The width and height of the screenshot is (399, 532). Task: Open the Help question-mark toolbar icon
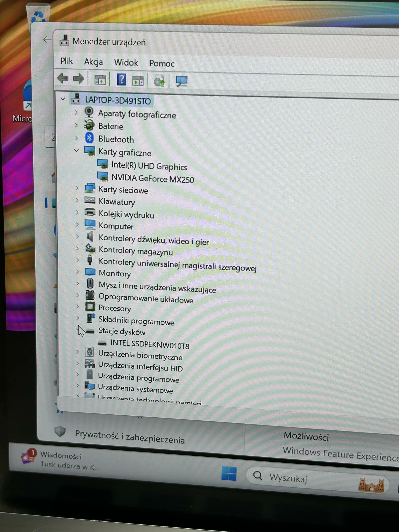pos(121,80)
